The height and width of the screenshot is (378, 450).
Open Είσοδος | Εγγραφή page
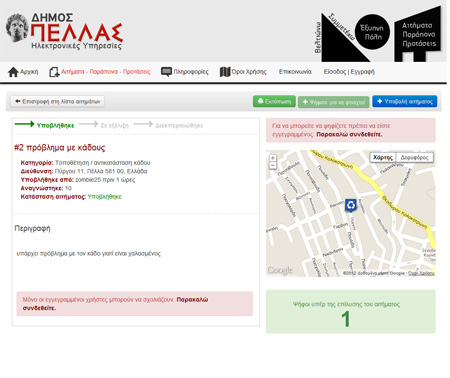349,72
